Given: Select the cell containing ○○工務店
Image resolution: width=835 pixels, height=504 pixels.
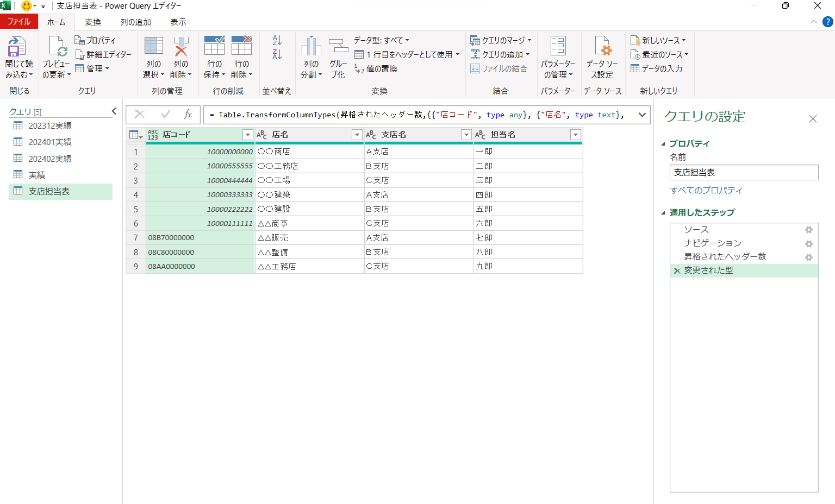Looking at the screenshot, I should [x=310, y=166].
